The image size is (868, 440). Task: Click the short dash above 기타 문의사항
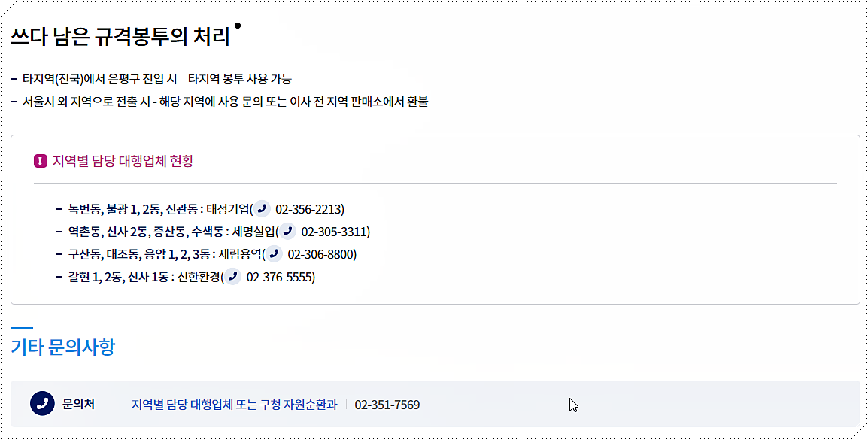[20, 326]
